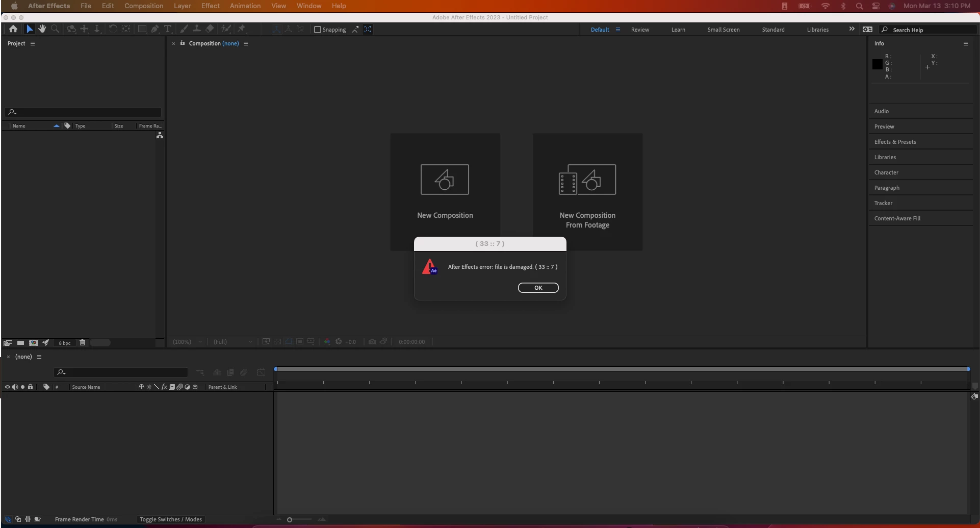This screenshot has width=980, height=528.
Task: Open the Effect menu
Action: click(211, 6)
